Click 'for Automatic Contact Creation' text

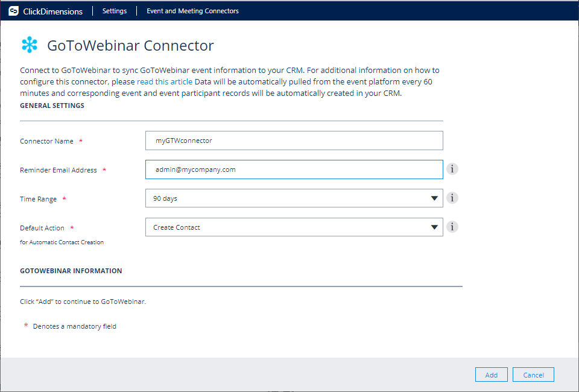(x=62, y=242)
